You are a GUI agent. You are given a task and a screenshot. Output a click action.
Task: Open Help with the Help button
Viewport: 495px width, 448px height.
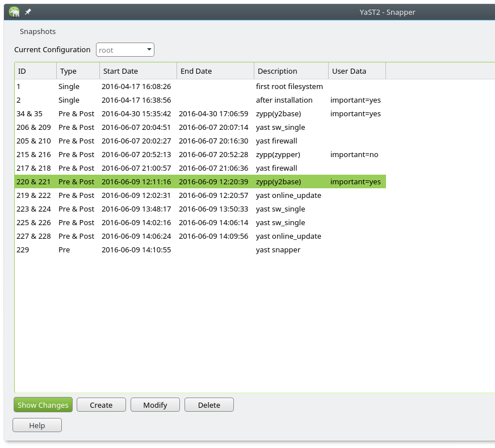coord(37,425)
